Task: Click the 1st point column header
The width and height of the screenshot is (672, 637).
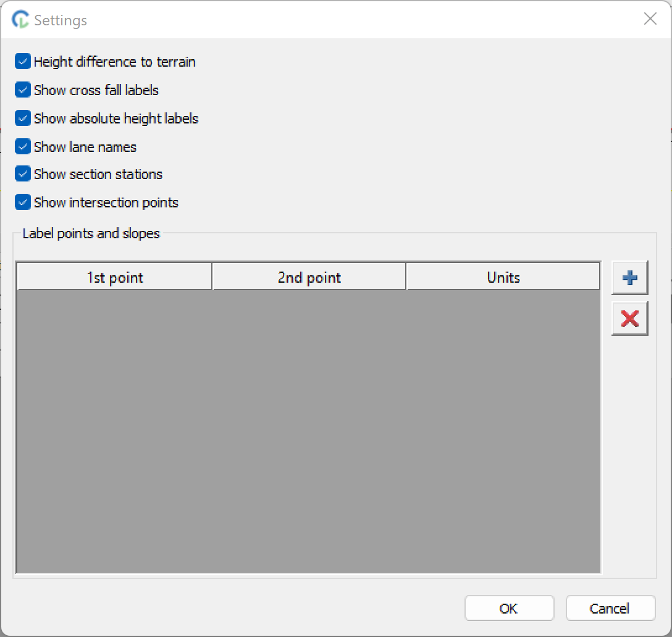Action: coord(114,278)
